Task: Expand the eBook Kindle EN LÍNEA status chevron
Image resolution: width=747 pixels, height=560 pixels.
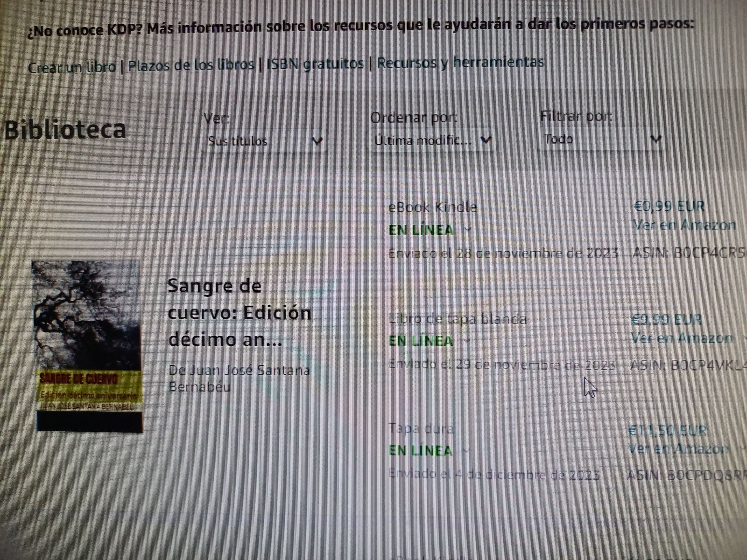Action: click(467, 230)
